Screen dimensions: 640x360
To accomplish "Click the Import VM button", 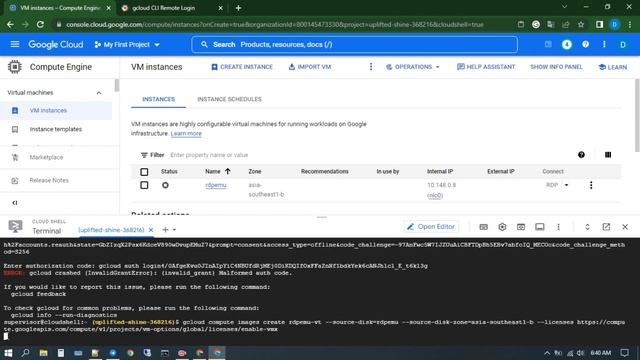I will point(310,67).
